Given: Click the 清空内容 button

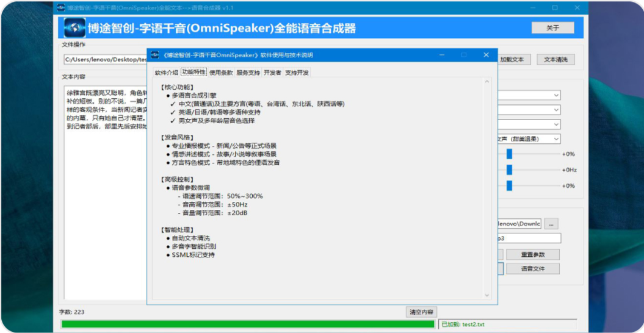Looking at the screenshot, I should 421,312.
